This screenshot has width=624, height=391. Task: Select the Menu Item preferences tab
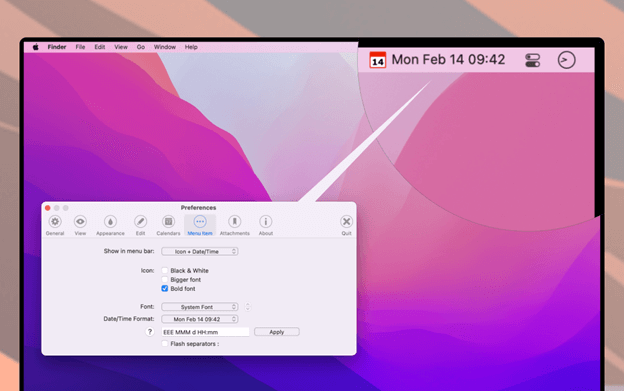coord(200,225)
